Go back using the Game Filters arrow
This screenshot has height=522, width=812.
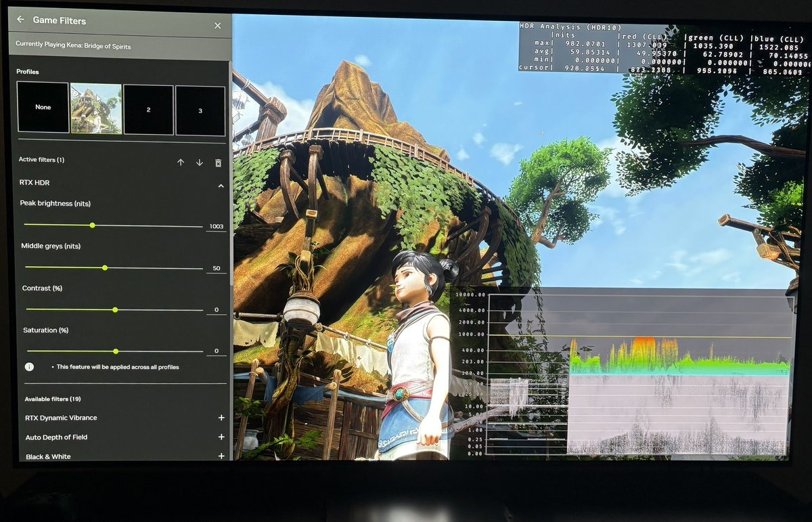click(20, 20)
